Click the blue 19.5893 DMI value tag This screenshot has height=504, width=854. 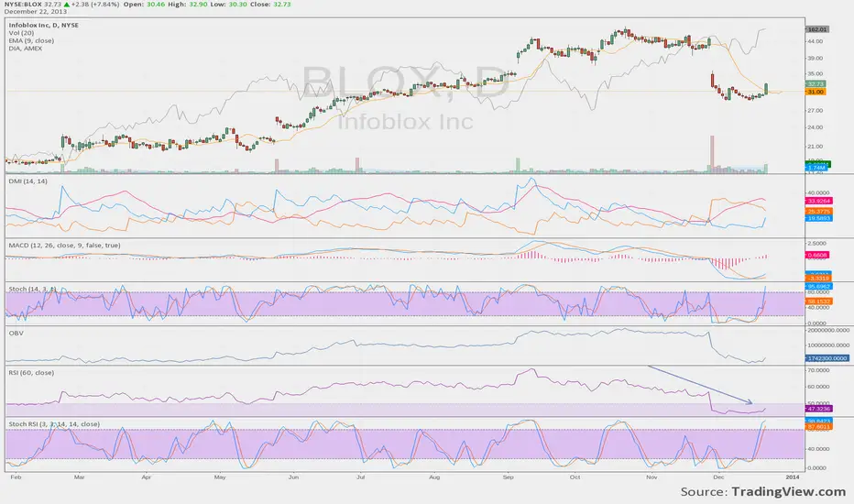coord(818,218)
